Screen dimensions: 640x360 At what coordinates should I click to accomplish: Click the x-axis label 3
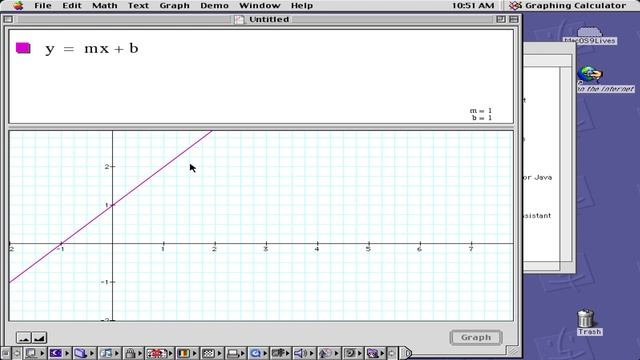pyautogui.click(x=265, y=249)
